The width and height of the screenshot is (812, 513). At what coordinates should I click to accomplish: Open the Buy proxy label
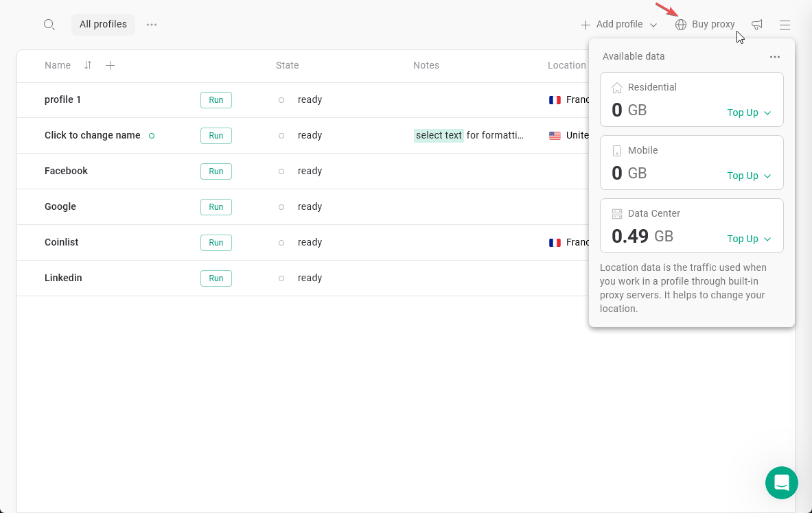coord(713,24)
